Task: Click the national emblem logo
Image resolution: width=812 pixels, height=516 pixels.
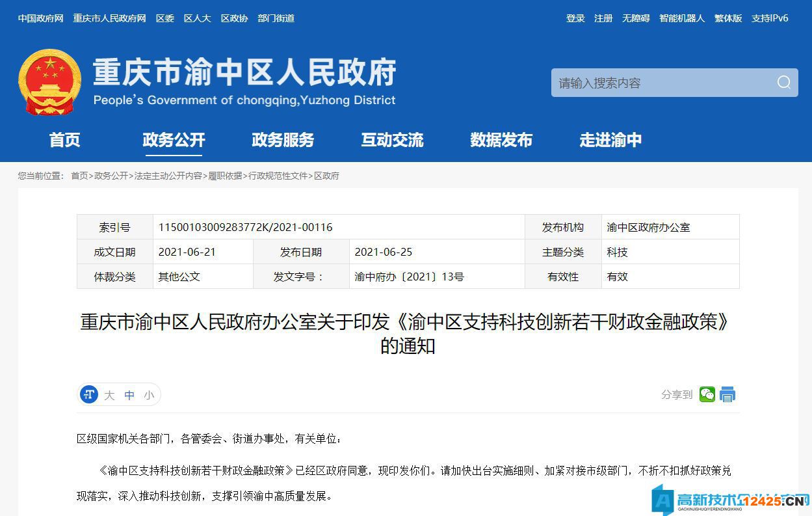Action: click(49, 81)
